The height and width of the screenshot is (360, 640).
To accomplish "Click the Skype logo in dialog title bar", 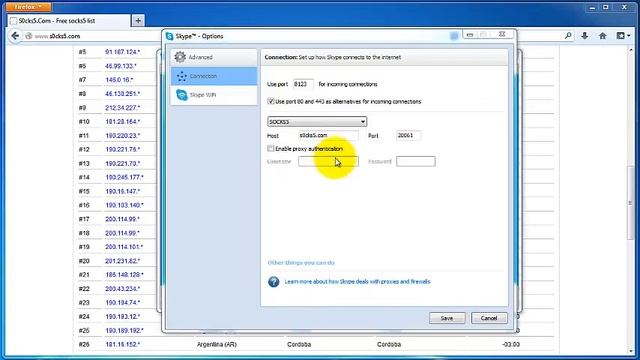I will pyautogui.click(x=169, y=36).
